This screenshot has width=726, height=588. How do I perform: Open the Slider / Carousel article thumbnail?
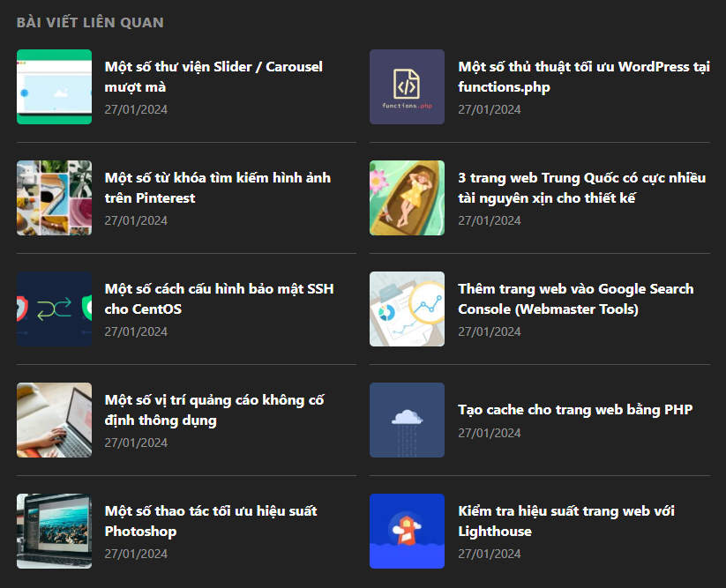click(x=54, y=87)
